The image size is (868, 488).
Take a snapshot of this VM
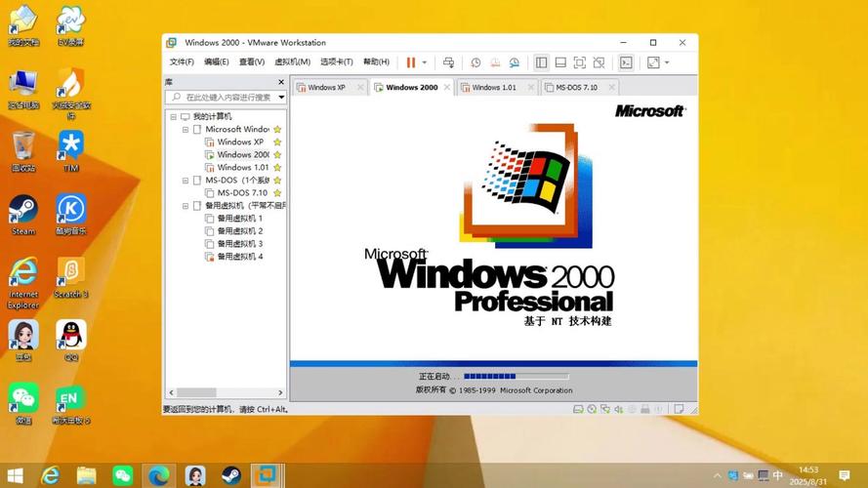coord(475,62)
